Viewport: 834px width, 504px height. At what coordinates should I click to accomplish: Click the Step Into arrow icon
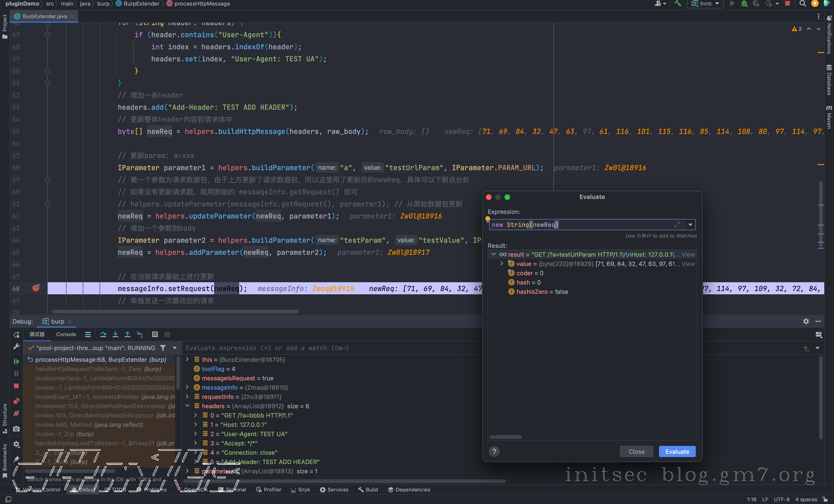[x=115, y=334]
